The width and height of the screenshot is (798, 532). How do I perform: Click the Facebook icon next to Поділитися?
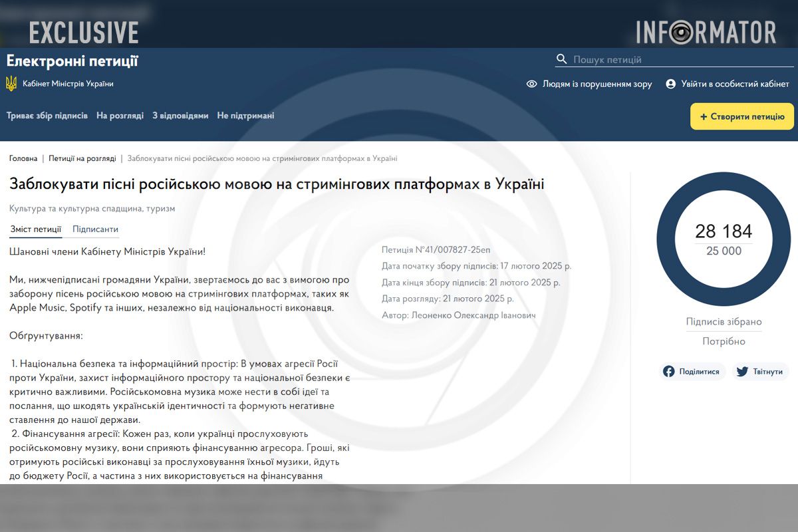[669, 371]
